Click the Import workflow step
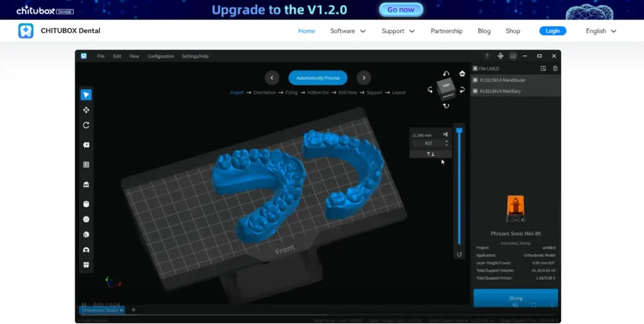Image resolution: width=644 pixels, height=324 pixels. coord(236,92)
